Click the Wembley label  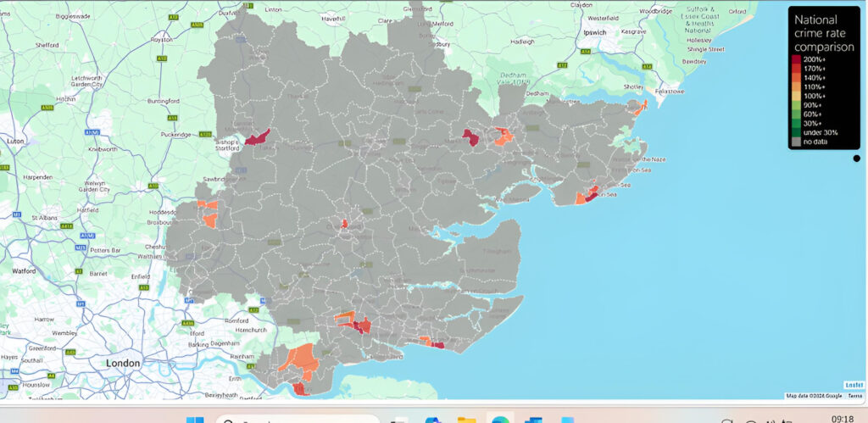click(64, 333)
